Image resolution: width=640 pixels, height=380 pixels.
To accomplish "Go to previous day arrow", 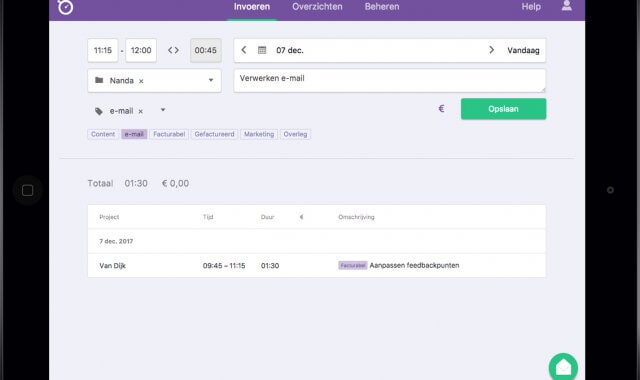I will [x=244, y=50].
